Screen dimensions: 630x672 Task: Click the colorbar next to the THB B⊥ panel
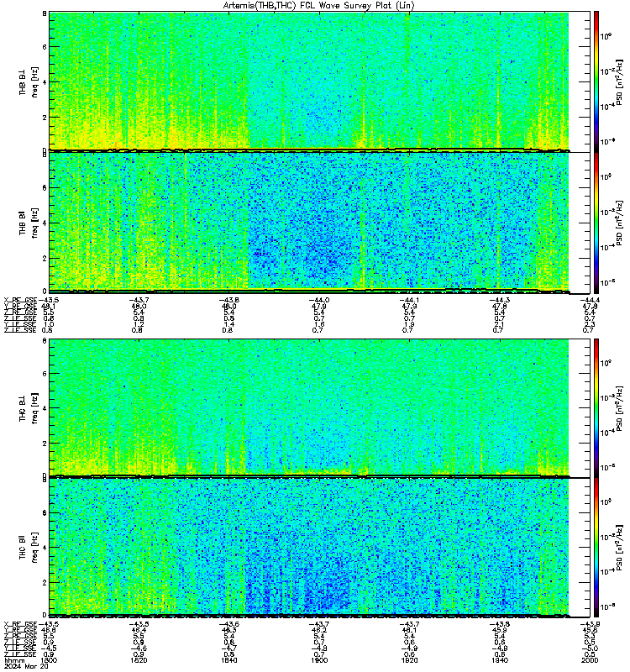pyautogui.click(x=596, y=81)
